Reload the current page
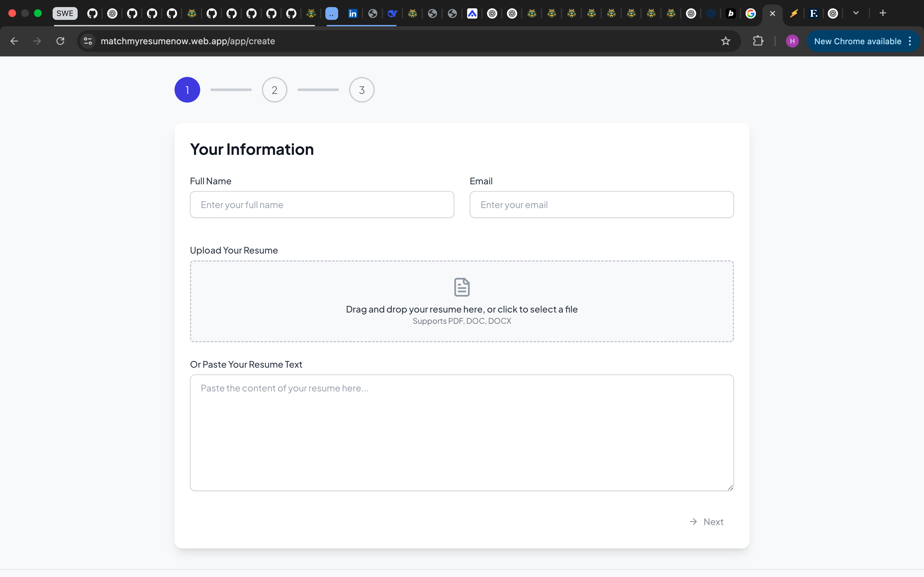Screen dimensions: 924x577 [60, 41]
